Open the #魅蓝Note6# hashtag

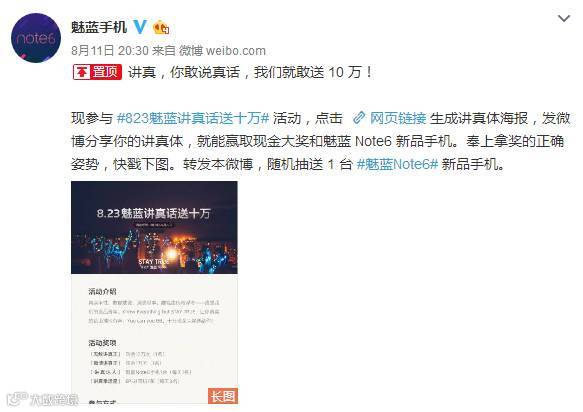coord(397,164)
